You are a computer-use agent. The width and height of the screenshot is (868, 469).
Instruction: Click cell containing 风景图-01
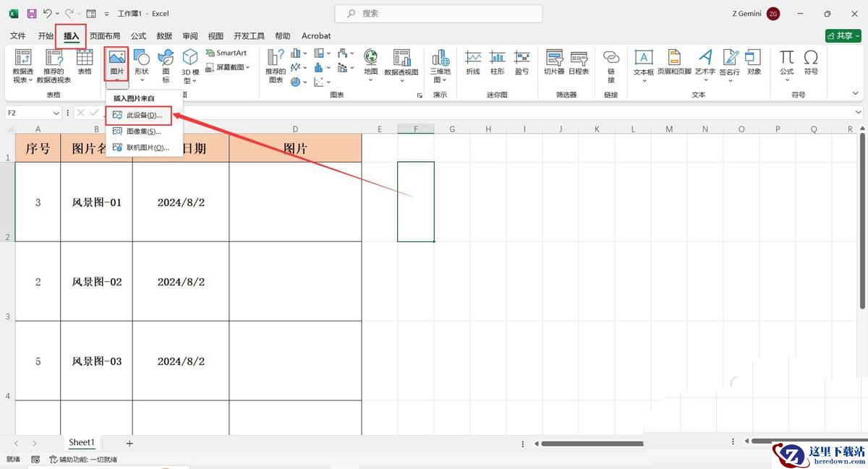click(96, 202)
